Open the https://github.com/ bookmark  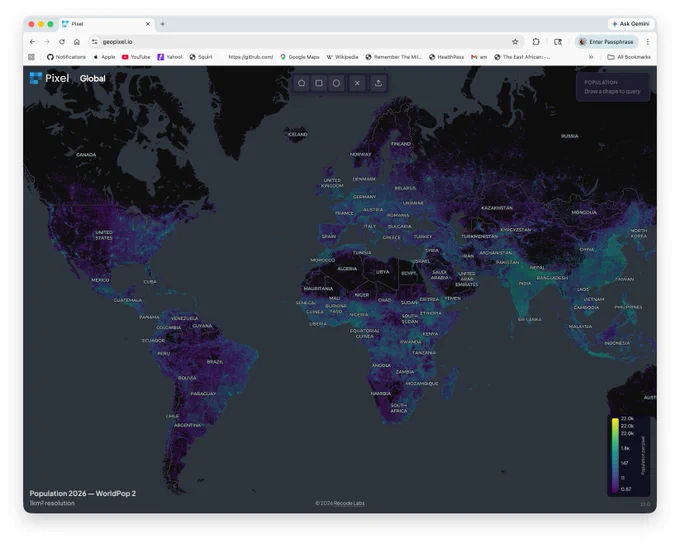tap(250, 57)
